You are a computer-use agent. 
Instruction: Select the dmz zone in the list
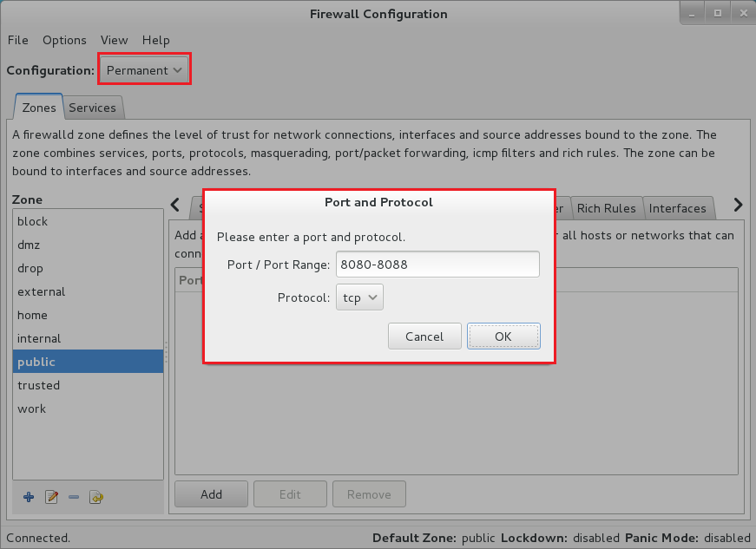tap(29, 245)
